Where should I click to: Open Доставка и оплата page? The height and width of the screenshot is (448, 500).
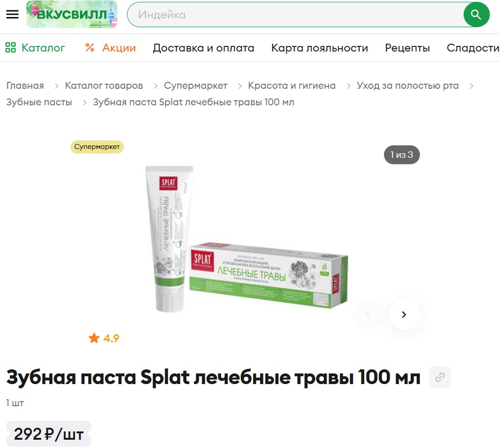(x=204, y=48)
